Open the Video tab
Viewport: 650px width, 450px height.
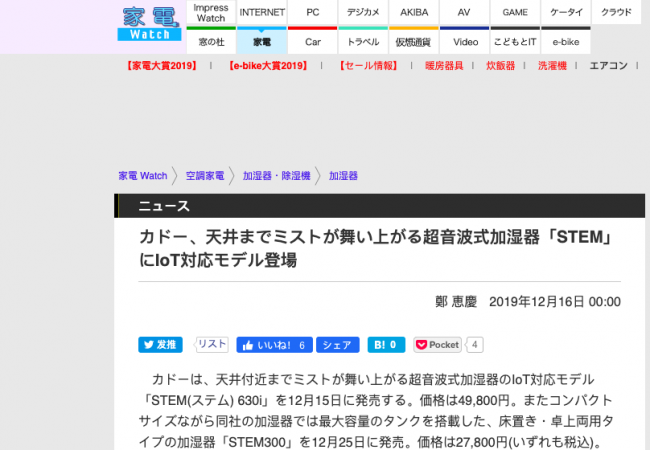click(464, 41)
